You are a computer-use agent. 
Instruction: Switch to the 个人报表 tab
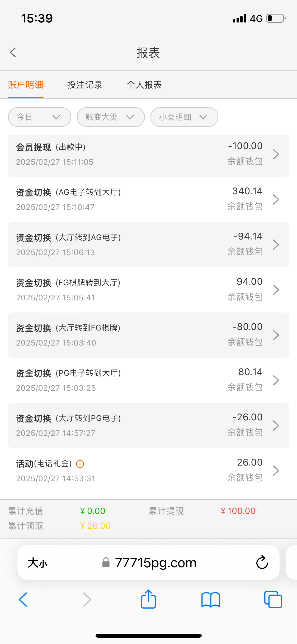point(144,85)
